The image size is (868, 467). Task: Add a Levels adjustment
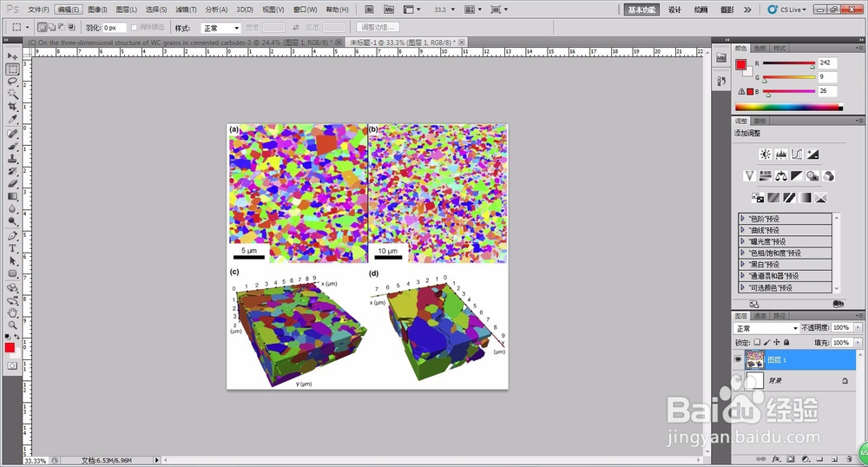[x=781, y=155]
